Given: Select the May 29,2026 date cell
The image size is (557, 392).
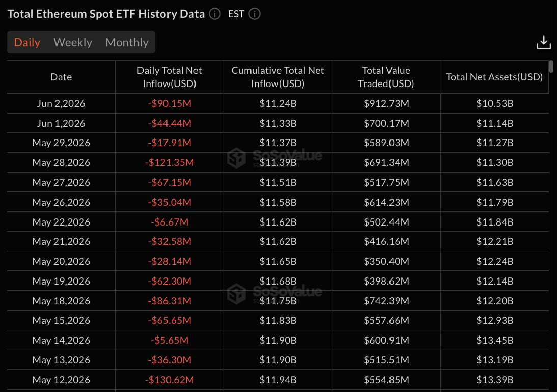Looking at the screenshot, I should coord(61,143).
